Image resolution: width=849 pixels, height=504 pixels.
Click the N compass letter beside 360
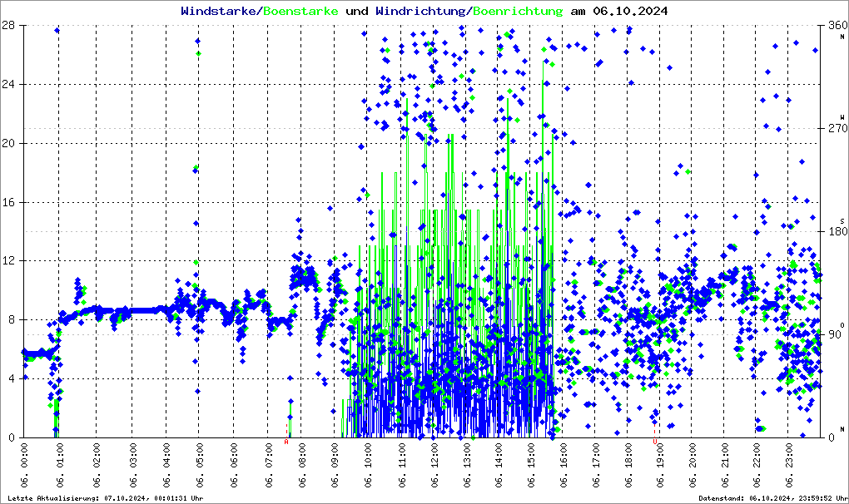[x=842, y=37]
